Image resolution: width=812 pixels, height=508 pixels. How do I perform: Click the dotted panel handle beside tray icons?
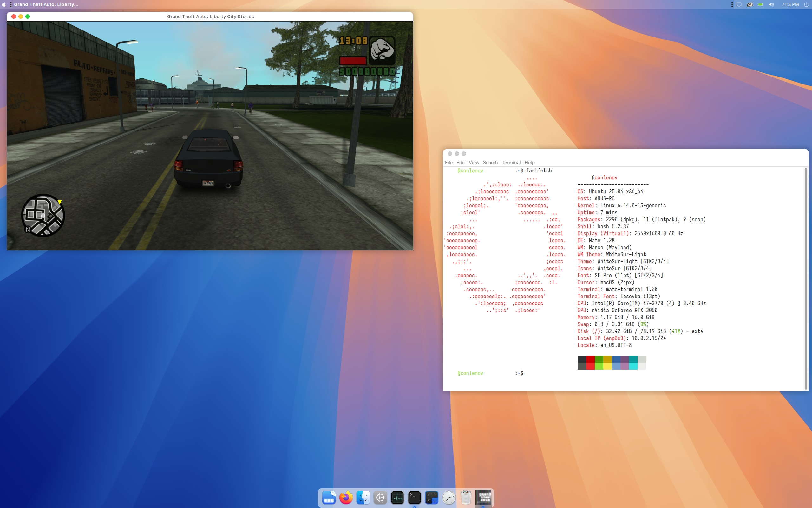coord(732,4)
